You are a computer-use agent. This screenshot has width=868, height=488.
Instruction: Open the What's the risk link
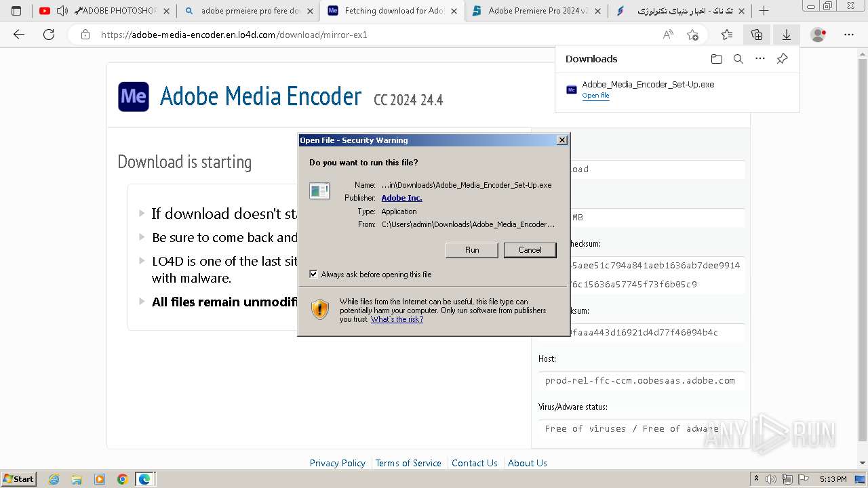[397, 319]
